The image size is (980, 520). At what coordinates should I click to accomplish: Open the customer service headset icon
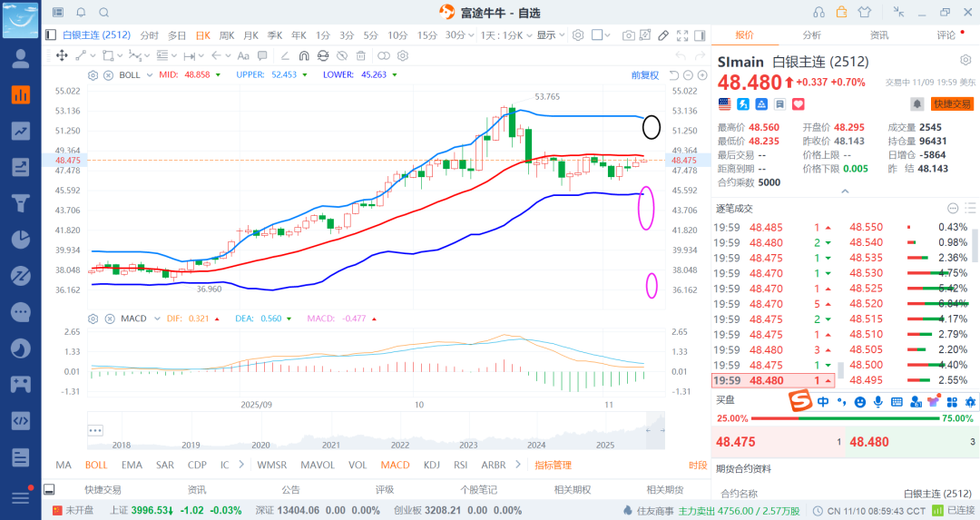(819, 12)
